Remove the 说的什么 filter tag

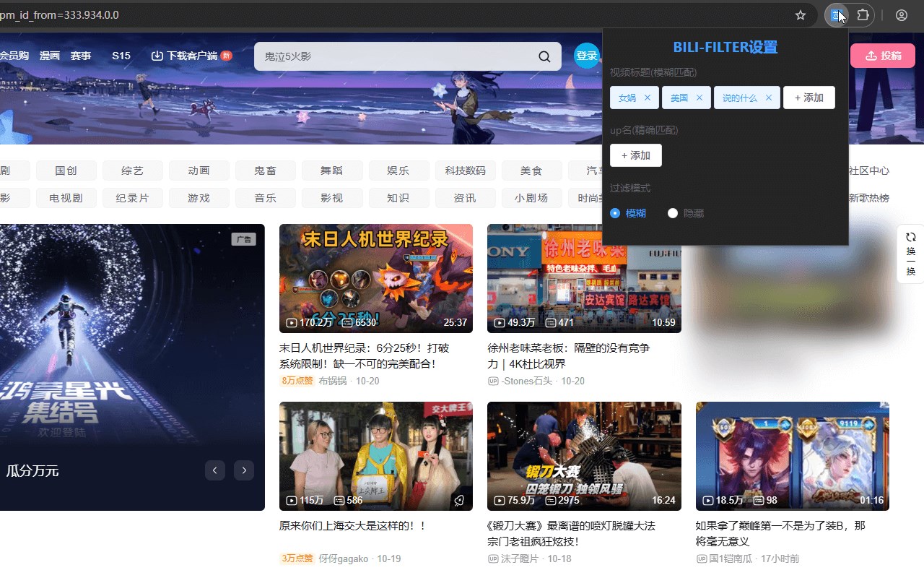pyautogui.click(x=769, y=98)
